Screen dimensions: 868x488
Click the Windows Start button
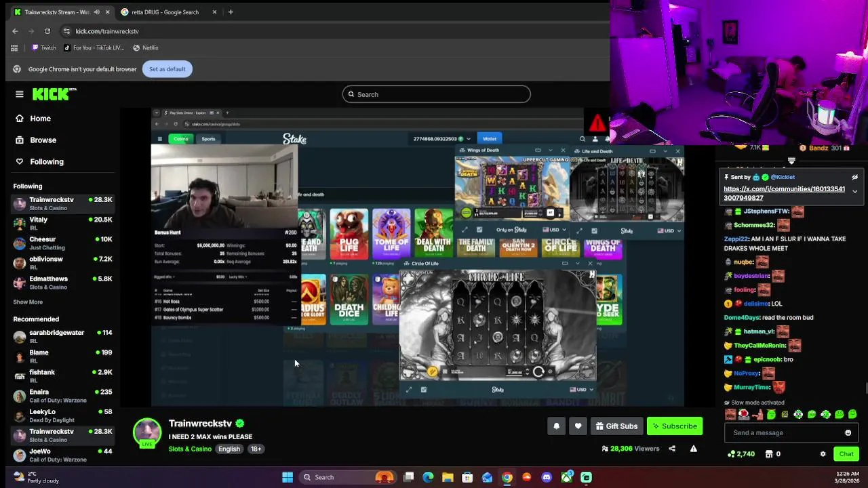pyautogui.click(x=288, y=477)
